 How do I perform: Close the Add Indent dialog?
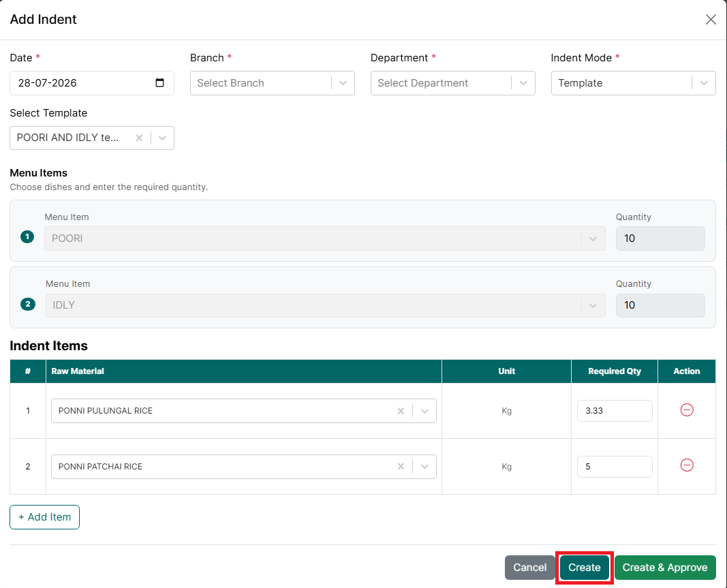711,20
